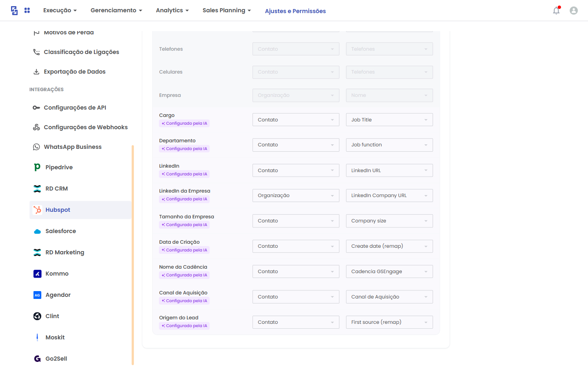The height and width of the screenshot is (368, 588).
Task: Expand LinkedIn da Empresa Organização dropdown
Action: (x=296, y=195)
